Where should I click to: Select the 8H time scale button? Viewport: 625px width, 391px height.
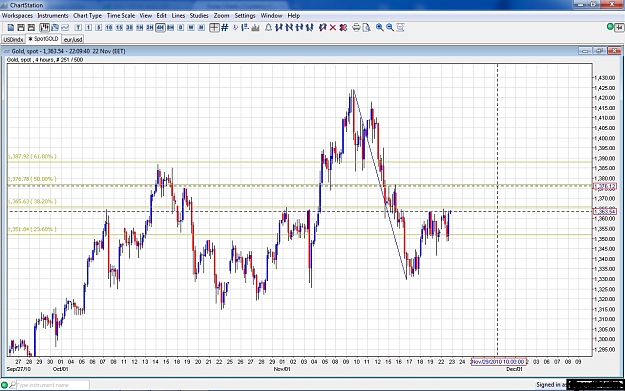point(171,28)
